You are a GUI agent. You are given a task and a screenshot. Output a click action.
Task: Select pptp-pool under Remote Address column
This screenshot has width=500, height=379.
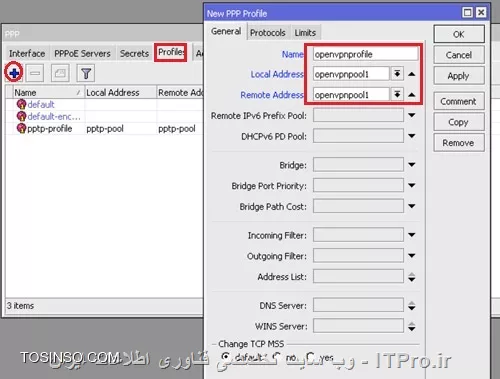(177, 129)
